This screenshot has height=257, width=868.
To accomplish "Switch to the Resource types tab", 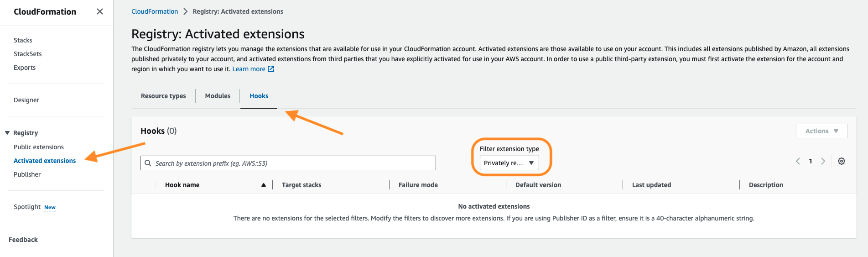I will [163, 96].
